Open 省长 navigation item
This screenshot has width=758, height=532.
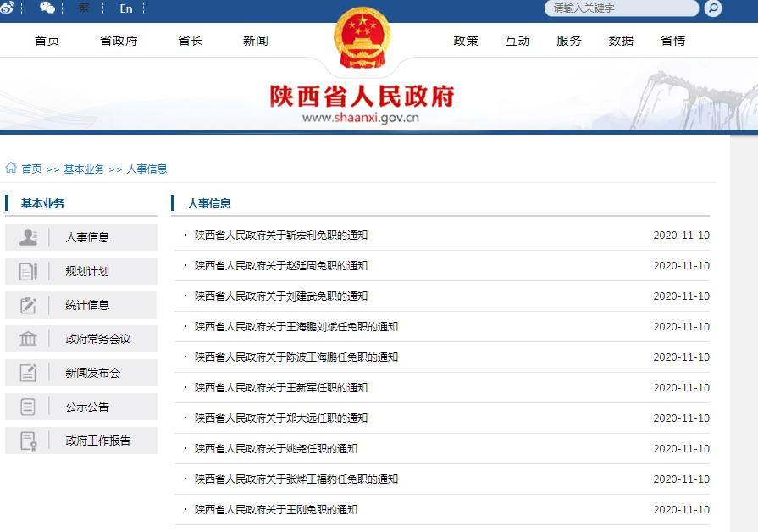[190, 41]
